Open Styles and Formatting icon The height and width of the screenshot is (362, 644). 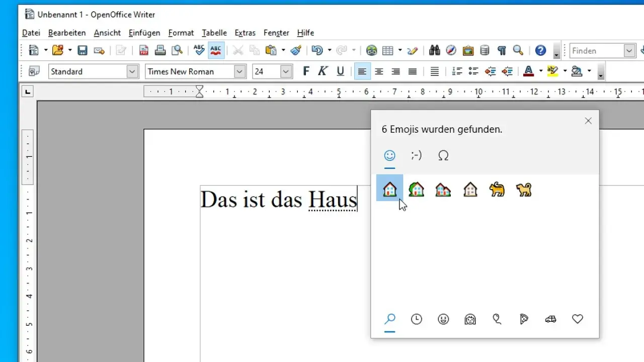click(34, 71)
